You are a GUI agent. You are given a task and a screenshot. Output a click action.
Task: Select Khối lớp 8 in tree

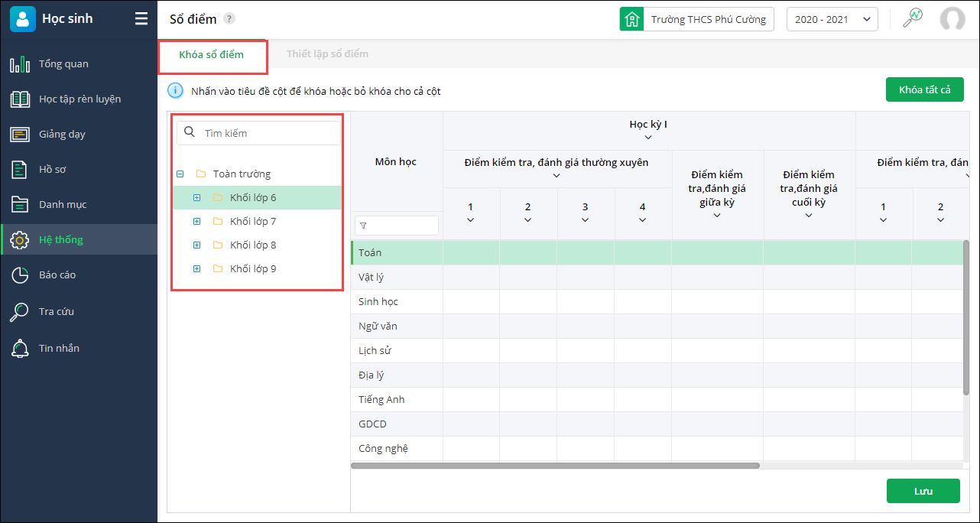click(x=253, y=245)
